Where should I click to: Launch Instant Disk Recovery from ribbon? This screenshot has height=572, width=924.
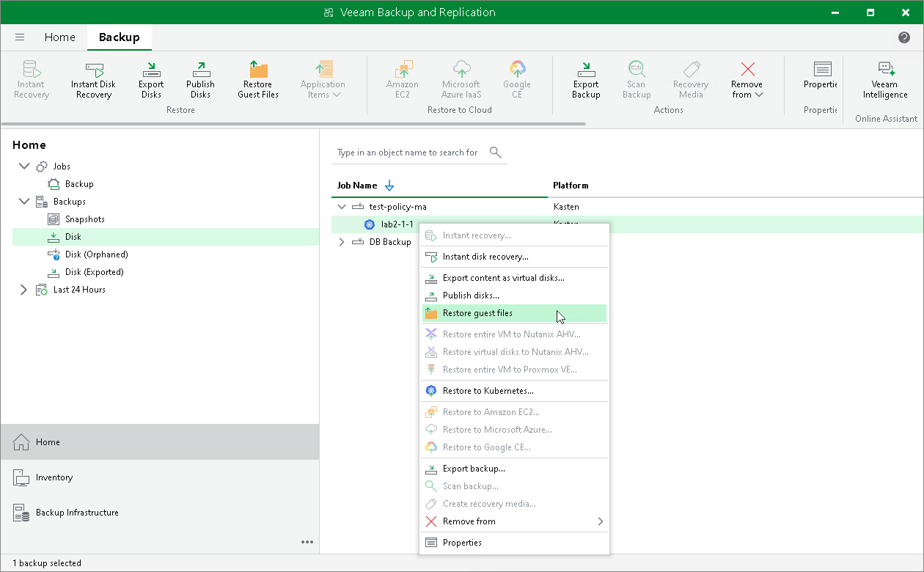94,80
